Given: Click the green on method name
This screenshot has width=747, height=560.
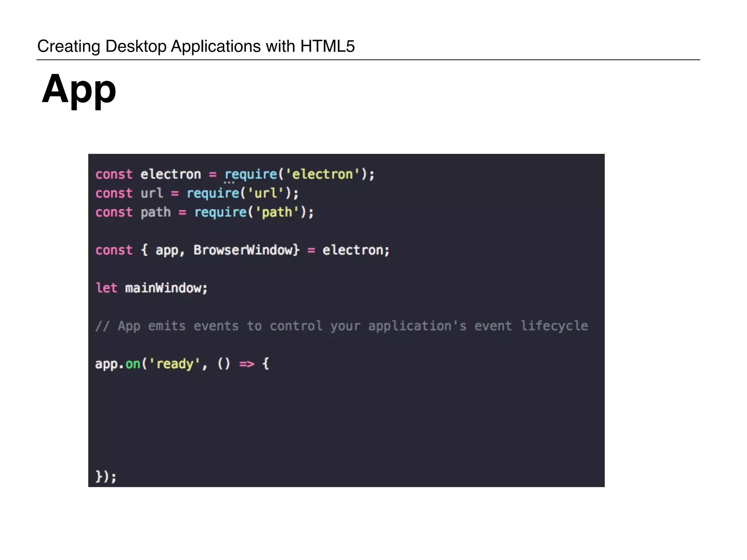Looking at the screenshot, I should click(133, 364).
